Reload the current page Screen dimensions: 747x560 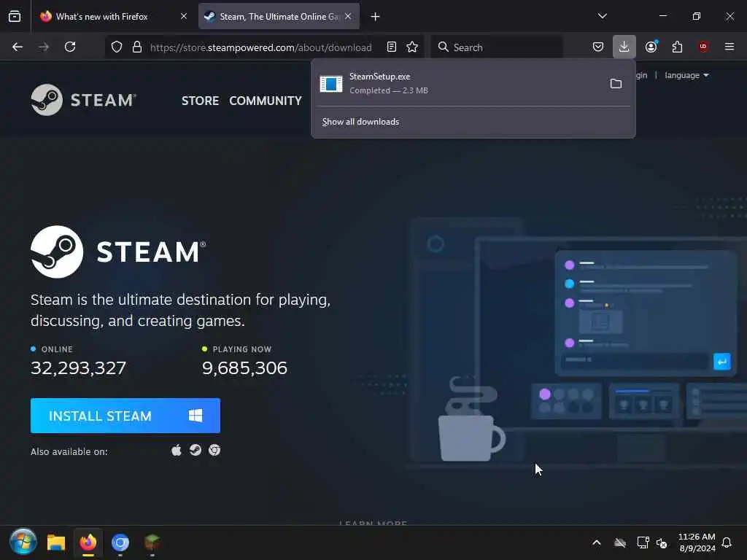click(x=70, y=47)
